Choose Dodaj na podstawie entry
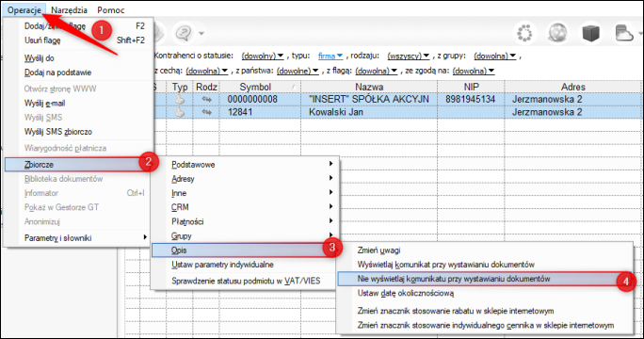The image size is (644, 339). click(x=79, y=73)
